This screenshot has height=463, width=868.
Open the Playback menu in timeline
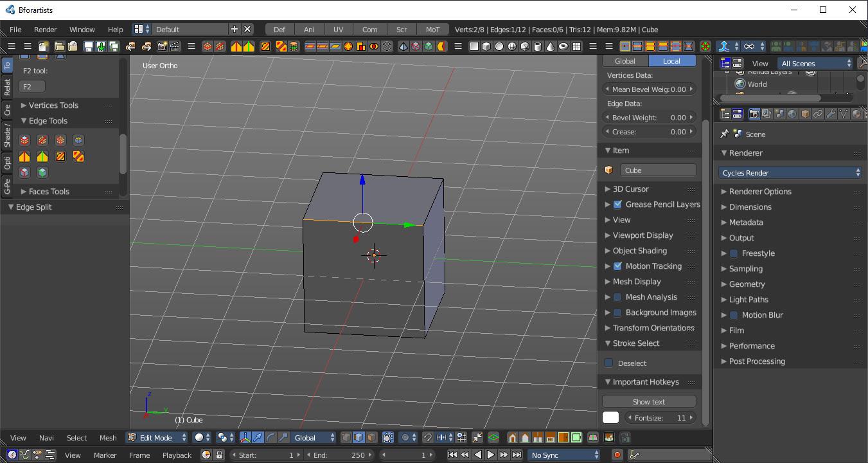[x=177, y=455]
